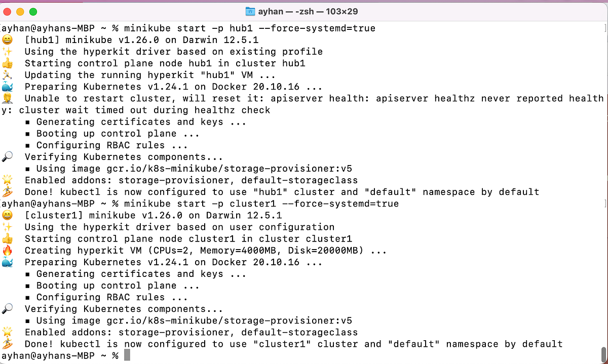Image resolution: width=608 pixels, height=364 pixels.
Task: Click the whale icon preparing Kubernetes v1.24.1
Action: (7, 86)
